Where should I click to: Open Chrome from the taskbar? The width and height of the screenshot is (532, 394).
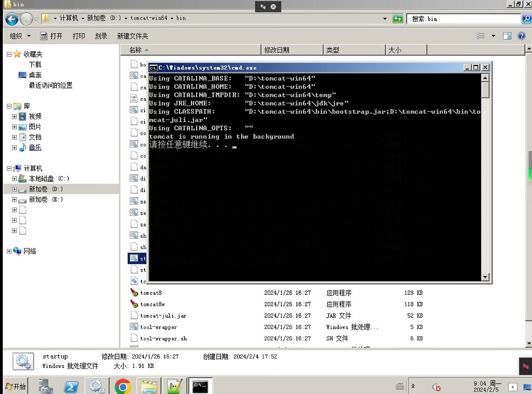(123, 386)
